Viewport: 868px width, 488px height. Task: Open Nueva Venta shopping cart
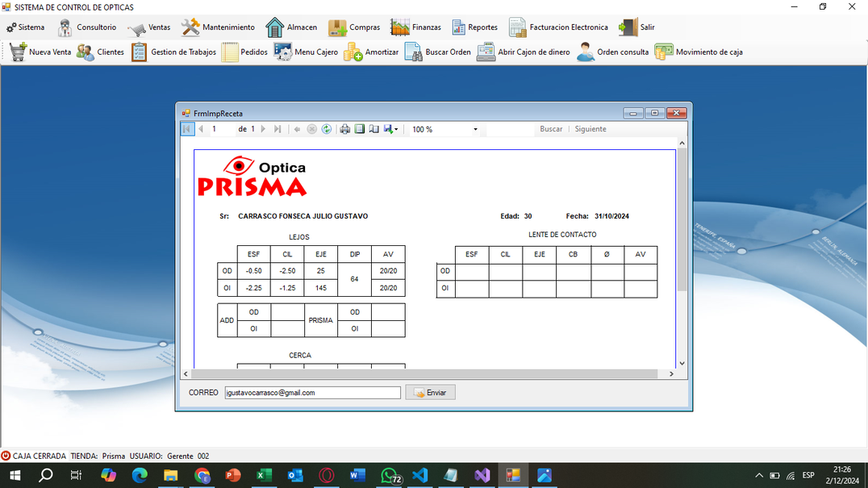(40, 52)
